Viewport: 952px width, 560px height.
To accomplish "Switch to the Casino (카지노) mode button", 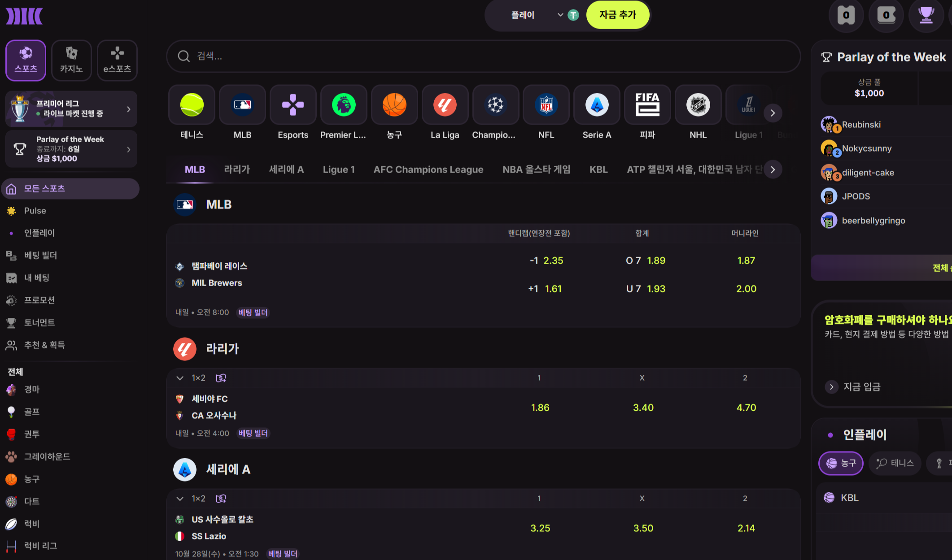I will pyautogui.click(x=71, y=61).
